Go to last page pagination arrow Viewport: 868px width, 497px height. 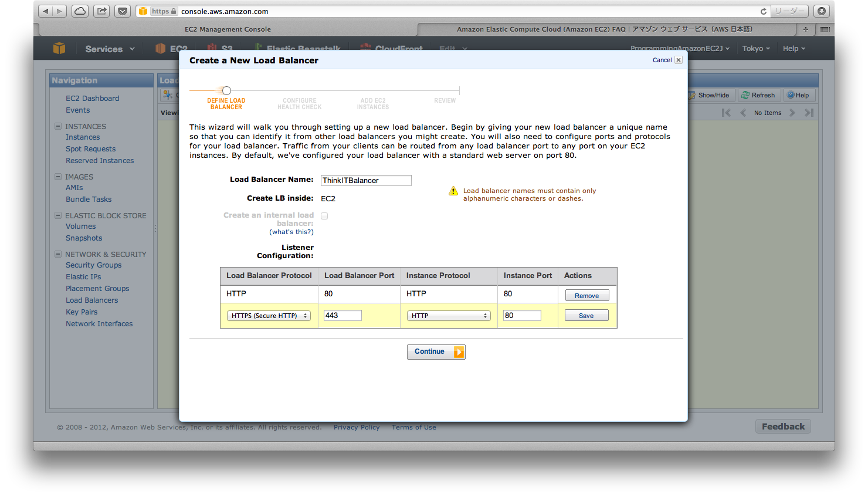coord(809,113)
